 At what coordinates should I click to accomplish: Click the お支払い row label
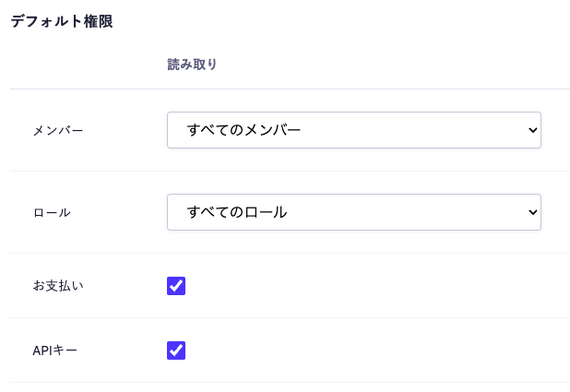tap(58, 286)
